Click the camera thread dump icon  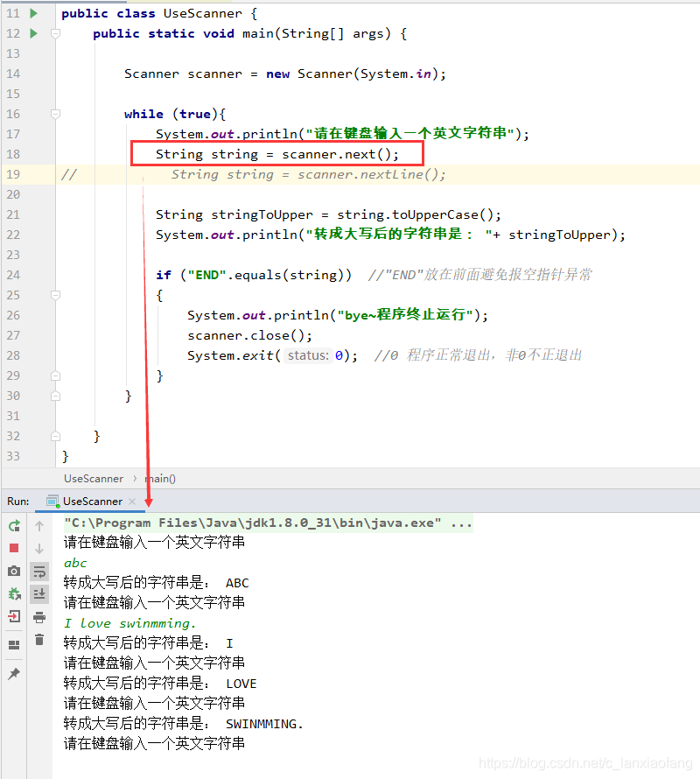click(x=14, y=571)
